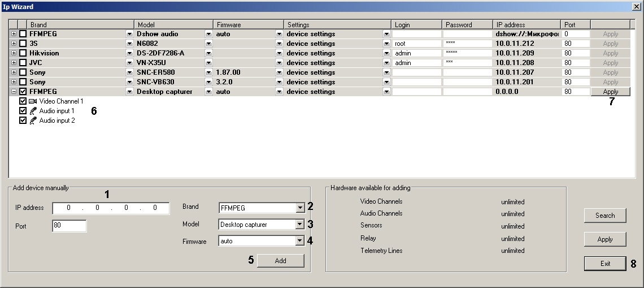This screenshot has width=644, height=288.
Task: Open the Firmware dropdown set to auto
Action: 299,241
